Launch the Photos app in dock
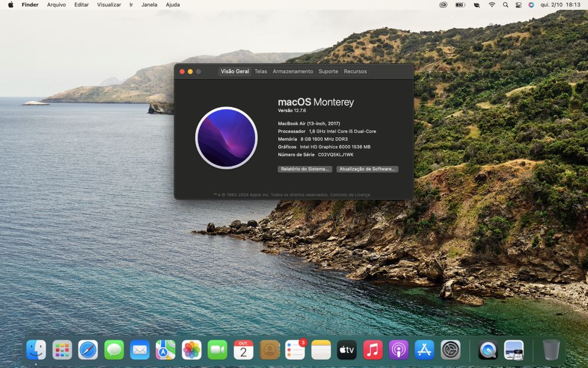588x368 pixels. pyautogui.click(x=192, y=350)
